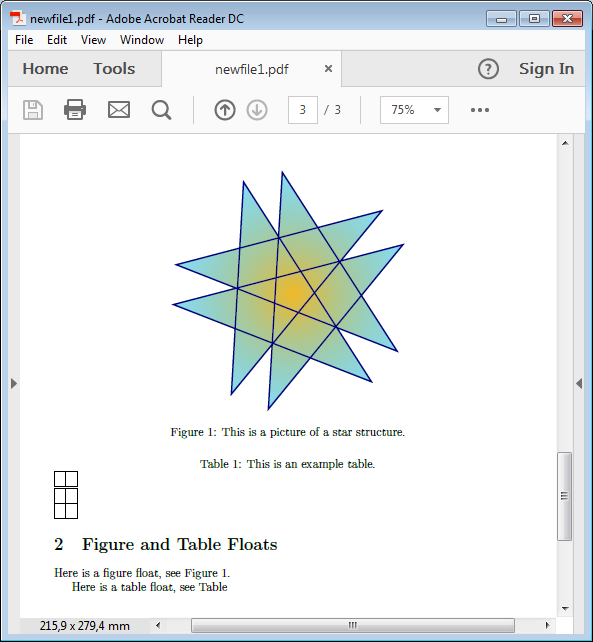
Task: Open the Find text magnifier
Action: 161,110
